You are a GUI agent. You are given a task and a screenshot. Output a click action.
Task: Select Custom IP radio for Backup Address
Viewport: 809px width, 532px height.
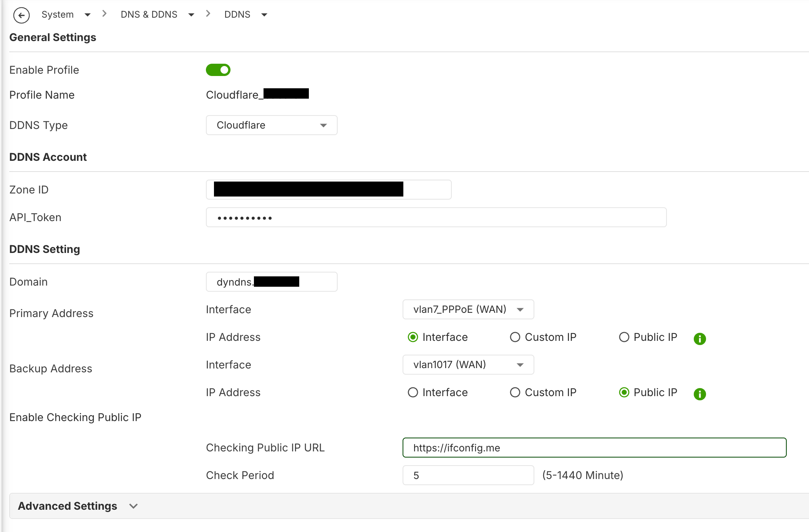[515, 392]
